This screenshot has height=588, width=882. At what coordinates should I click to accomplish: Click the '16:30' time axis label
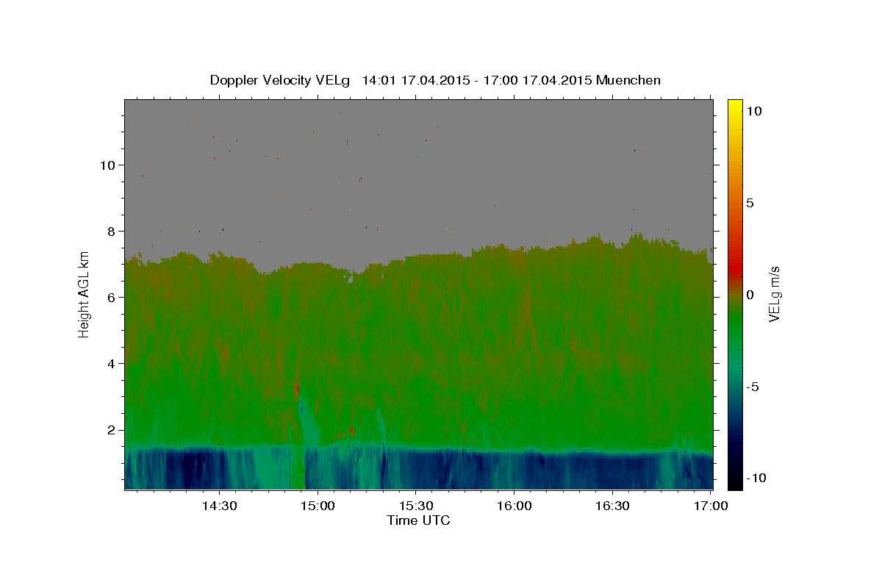pyautogui.click(x=612, y=506)
